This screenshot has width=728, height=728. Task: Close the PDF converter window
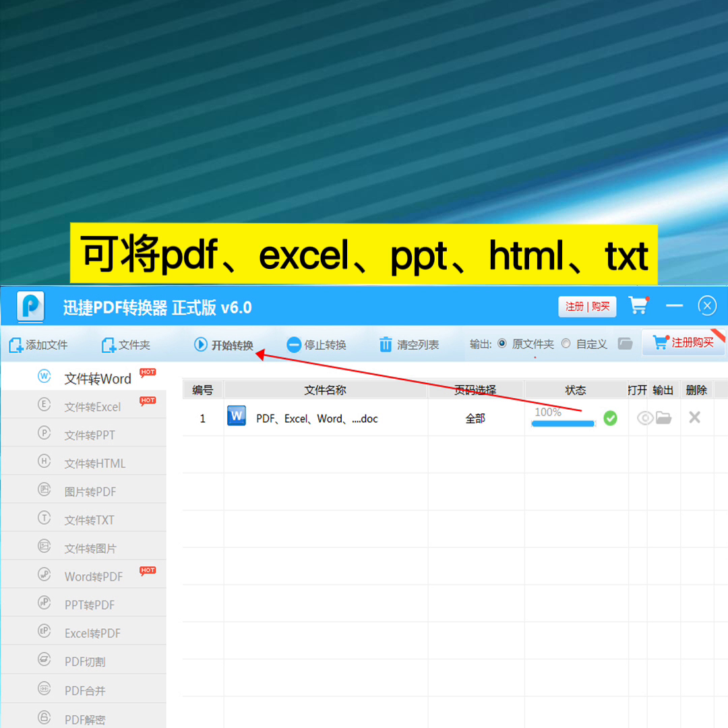click(707, 306)
